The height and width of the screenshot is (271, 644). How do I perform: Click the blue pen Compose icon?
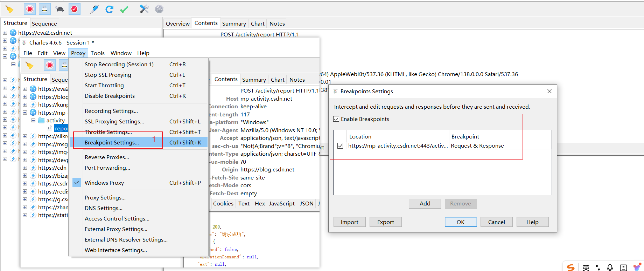[94, 9]
